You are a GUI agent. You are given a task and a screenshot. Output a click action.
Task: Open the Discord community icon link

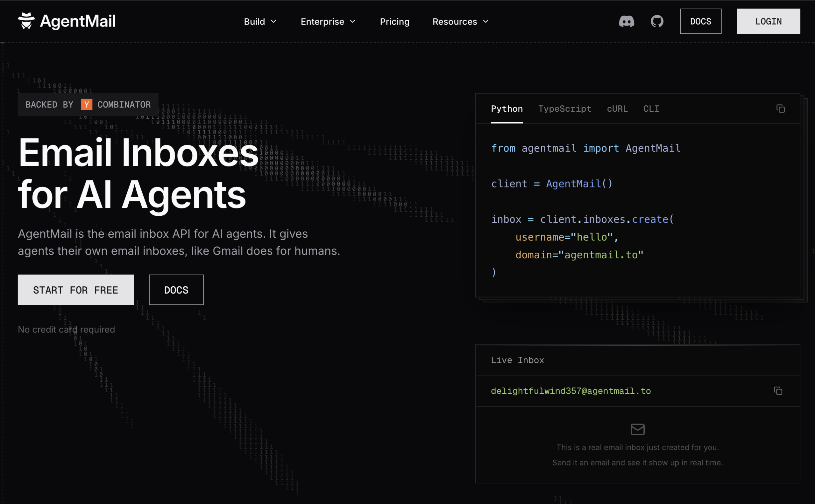click(x=626, y=21)
